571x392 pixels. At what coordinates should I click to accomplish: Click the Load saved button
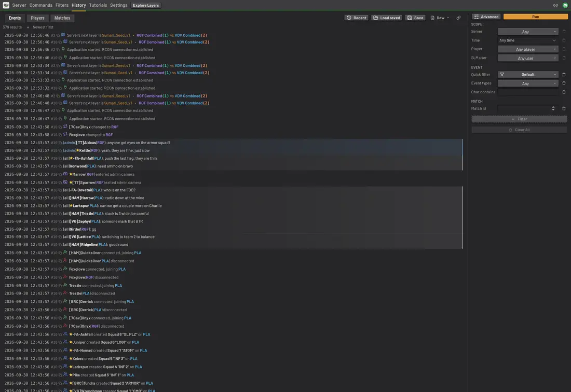[x=386, y=18]
